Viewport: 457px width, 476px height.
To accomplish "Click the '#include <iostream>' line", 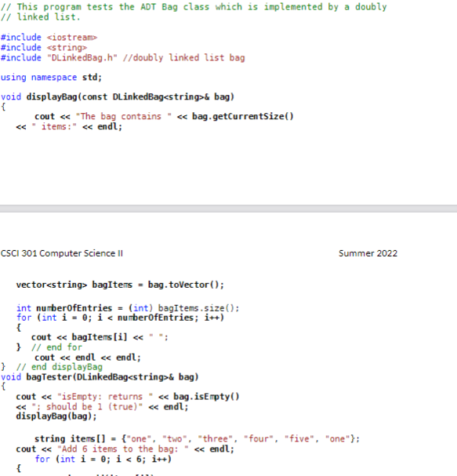I will (49, 38).
